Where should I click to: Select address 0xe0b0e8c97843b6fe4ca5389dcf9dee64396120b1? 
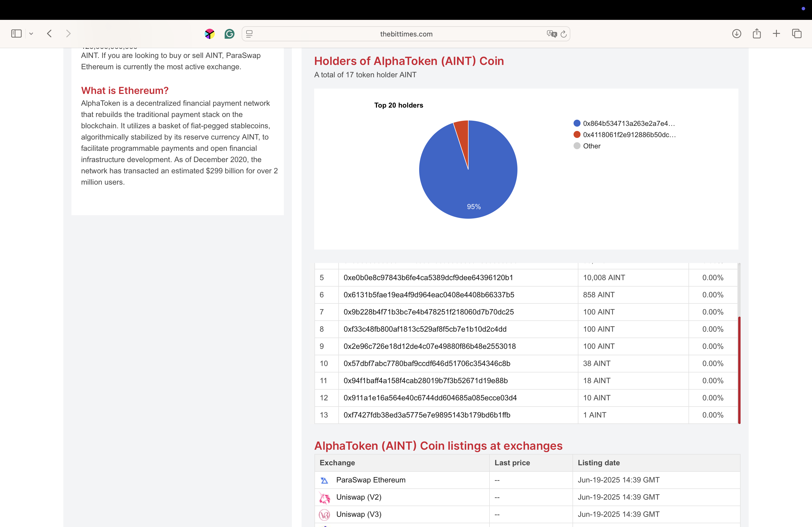[428, 277]
